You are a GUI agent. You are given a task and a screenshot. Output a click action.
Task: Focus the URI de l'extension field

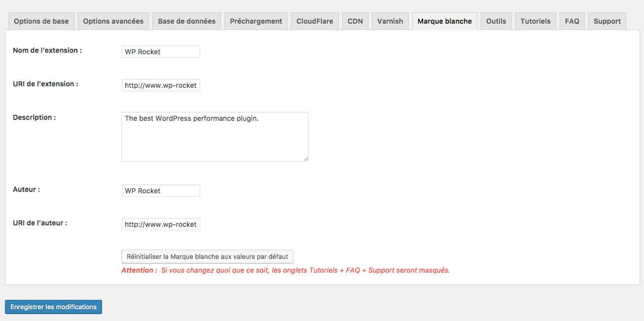[x=161, y=85]
